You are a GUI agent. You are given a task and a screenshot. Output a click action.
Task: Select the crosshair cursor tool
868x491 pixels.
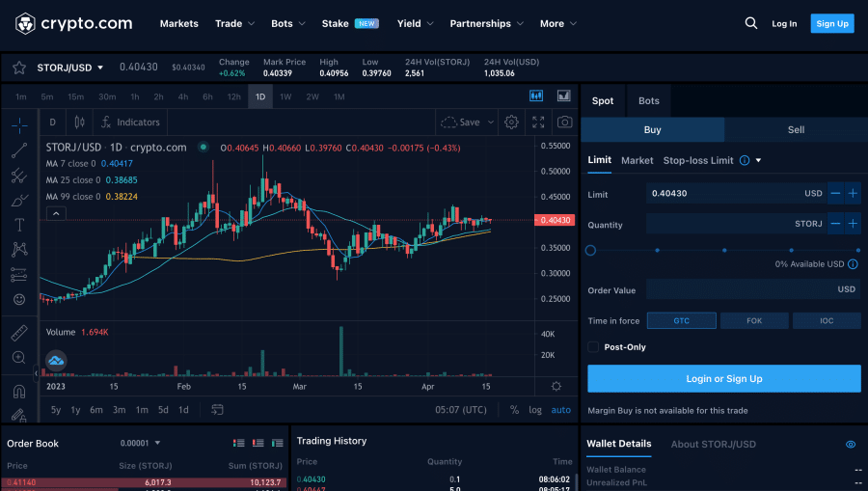pyautogui.click(x=19, y=125)
